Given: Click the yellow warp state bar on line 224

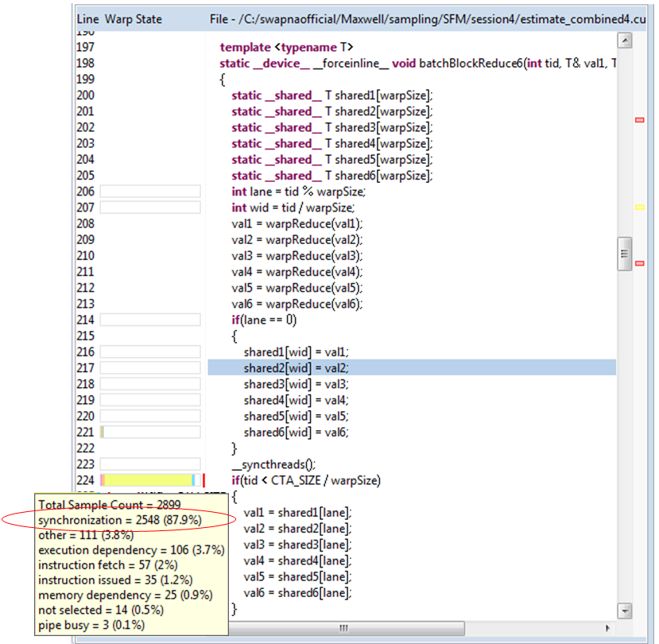Looking at the screenshot, I should click(150, 480).
